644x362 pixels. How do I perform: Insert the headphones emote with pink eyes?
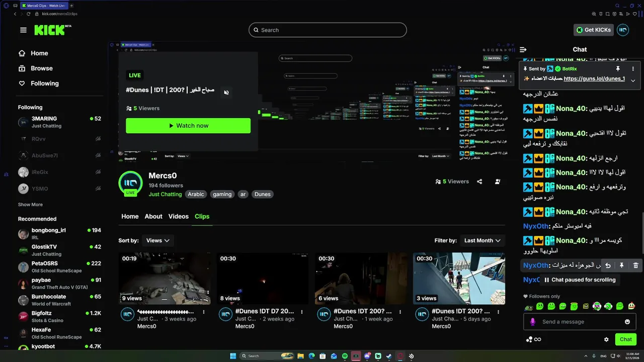coord(597,306)
